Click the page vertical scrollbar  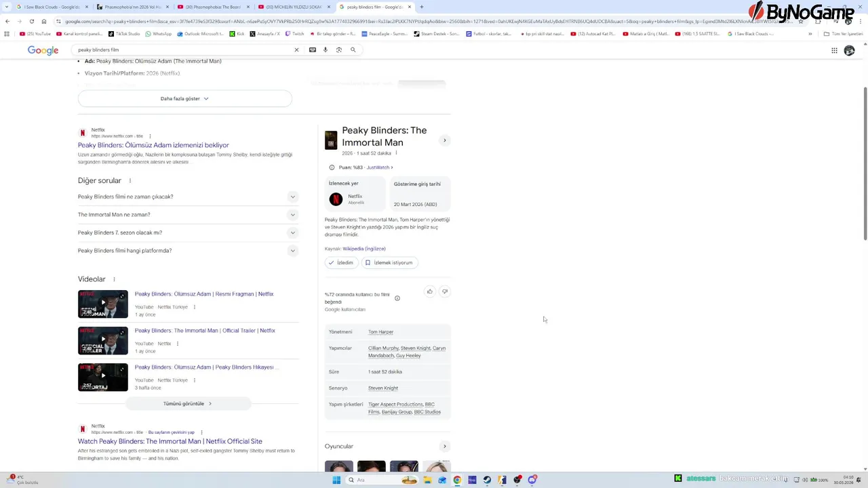(x=865, y=163)
